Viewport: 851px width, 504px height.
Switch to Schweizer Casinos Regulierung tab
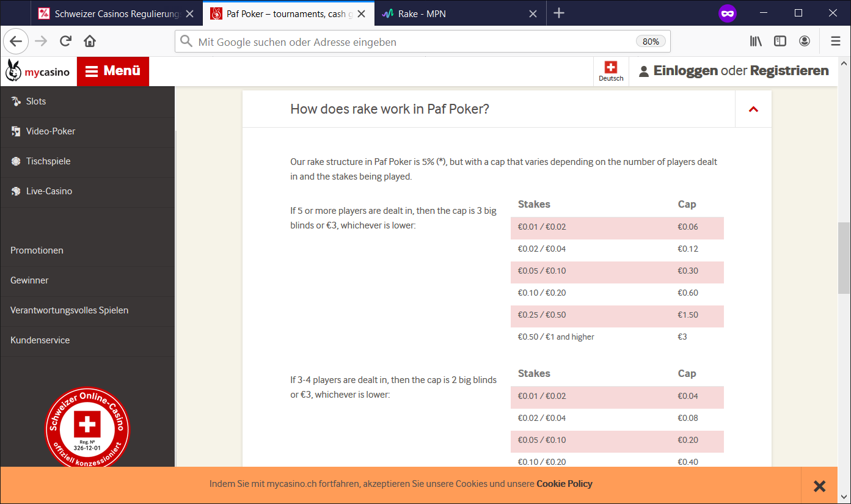[116, 13]
